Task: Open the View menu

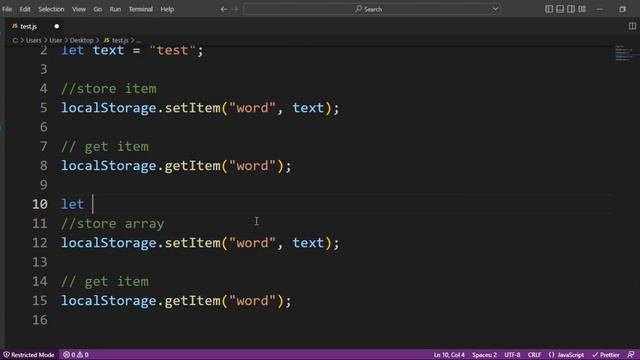Action: (79, 9)
